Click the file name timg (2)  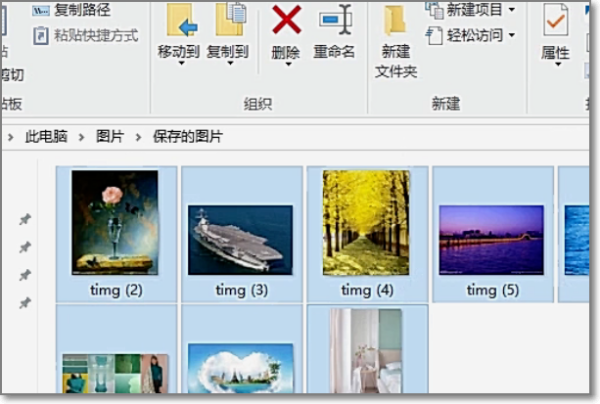coord(116,290)
